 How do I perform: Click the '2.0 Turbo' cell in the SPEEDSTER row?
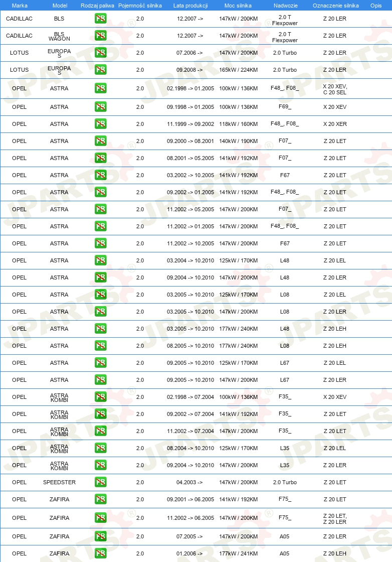[285, 482]
